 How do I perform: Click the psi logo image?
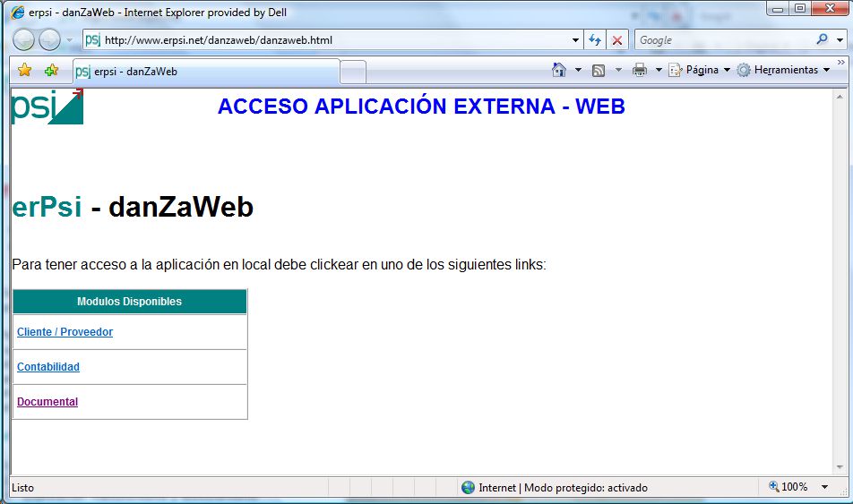(47, 107)
